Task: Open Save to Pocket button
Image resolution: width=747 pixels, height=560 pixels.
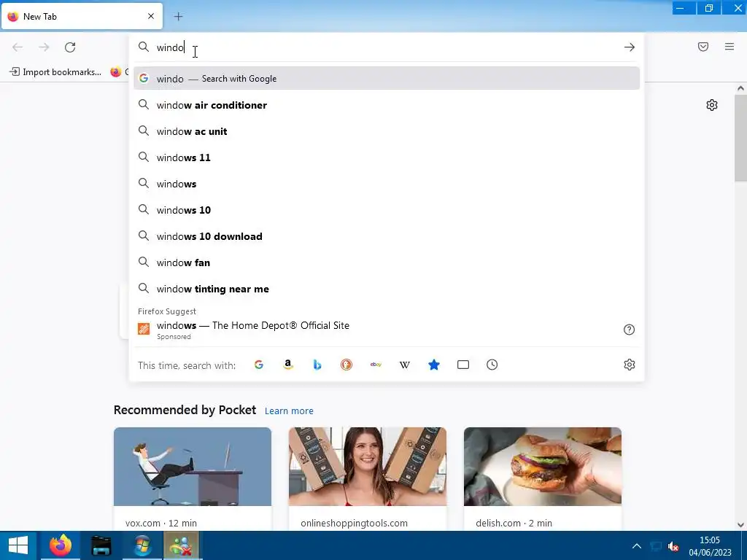Action: point(703,47)
